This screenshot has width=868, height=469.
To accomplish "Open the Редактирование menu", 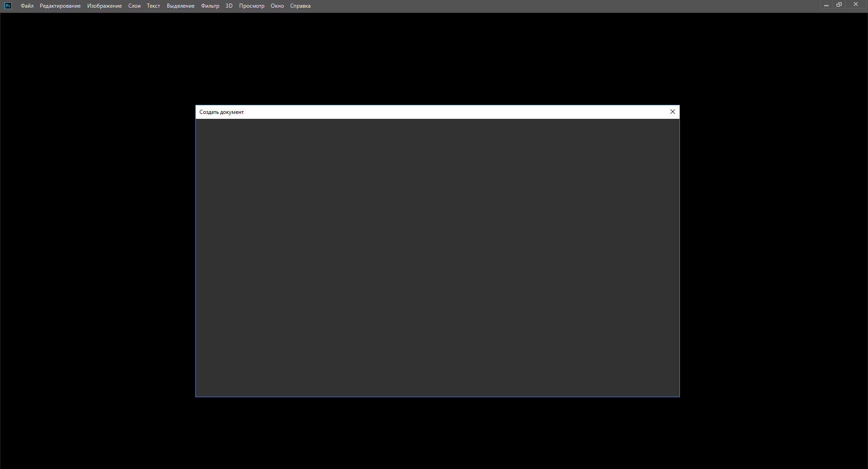I will pyautogui.click(x=60, y=6).
